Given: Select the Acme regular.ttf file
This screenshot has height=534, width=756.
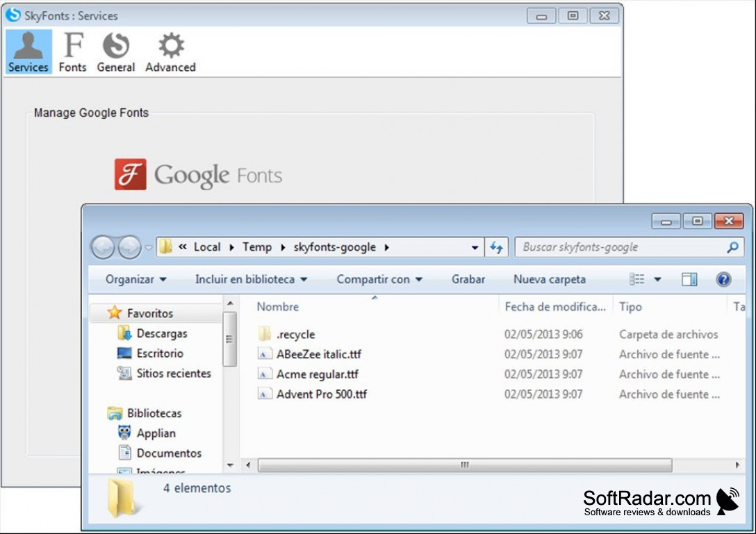Looking at the screenshot, I should 318,374.
